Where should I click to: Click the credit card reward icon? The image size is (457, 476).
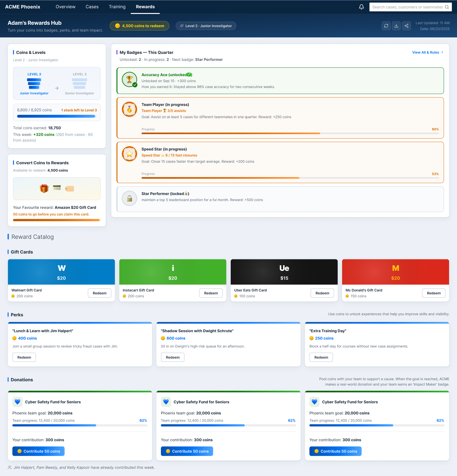[x=57, y=188]
